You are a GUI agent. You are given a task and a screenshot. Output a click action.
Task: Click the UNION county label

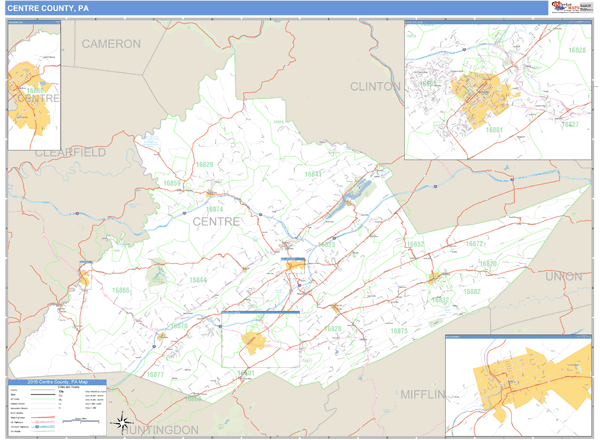(x=564, y=277)
